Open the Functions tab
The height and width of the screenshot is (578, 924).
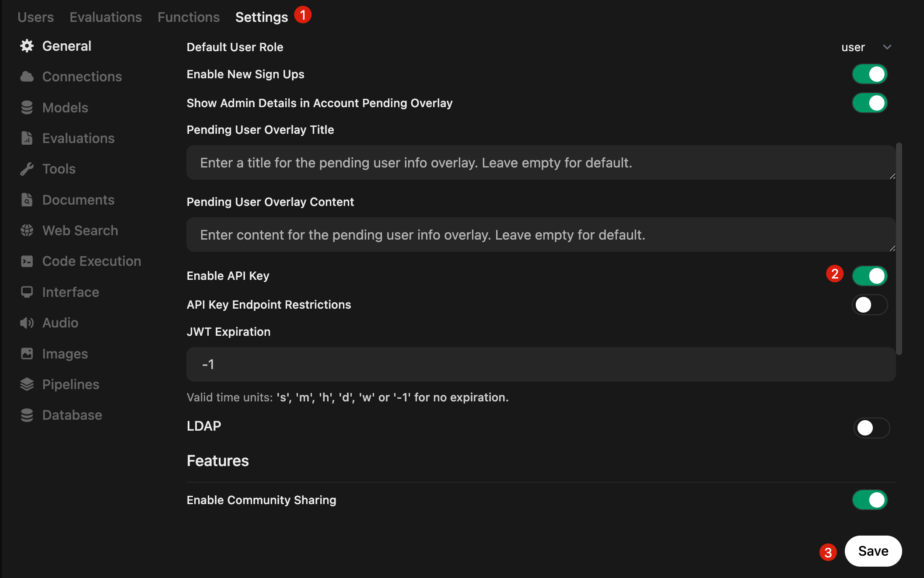coord(189,17)
